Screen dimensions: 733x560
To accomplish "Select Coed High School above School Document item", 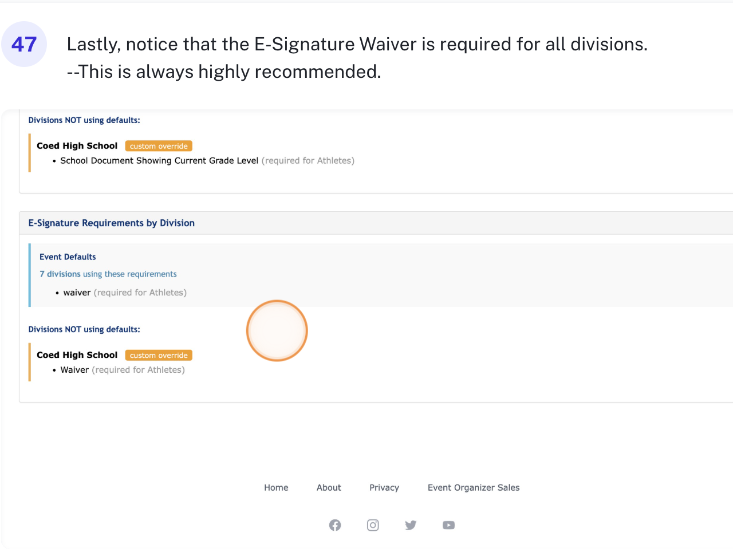I will tap(77, 146).
